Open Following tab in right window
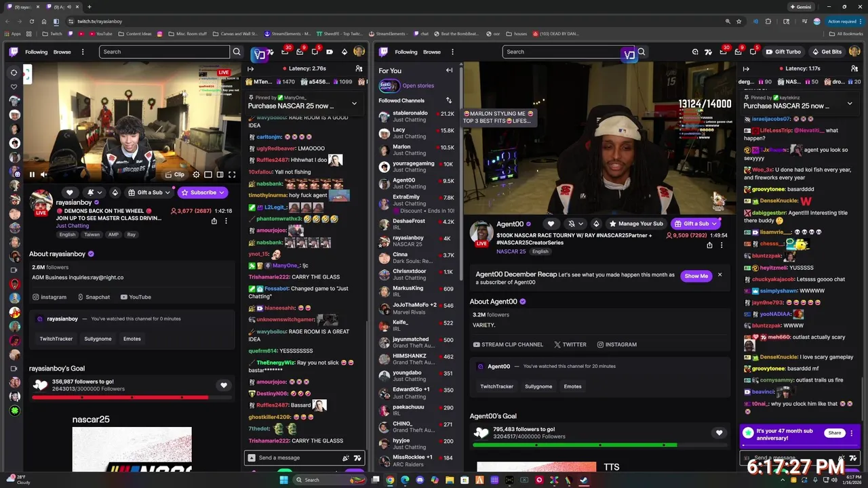 (x=406, y=52)
